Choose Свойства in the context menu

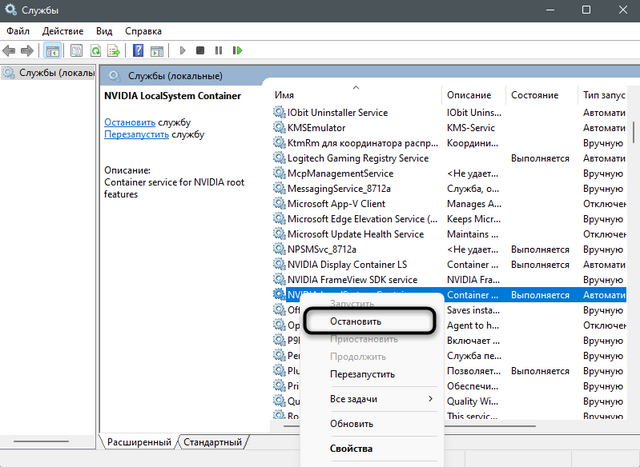click(351, 449)
